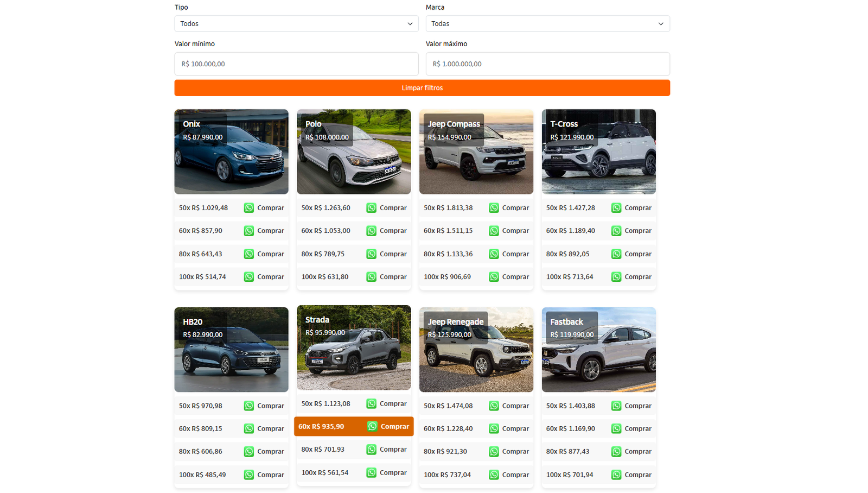Click WhatsApp icon for Polo 100x R$ 631,80

pyautogui.click(x=372, y=277)
